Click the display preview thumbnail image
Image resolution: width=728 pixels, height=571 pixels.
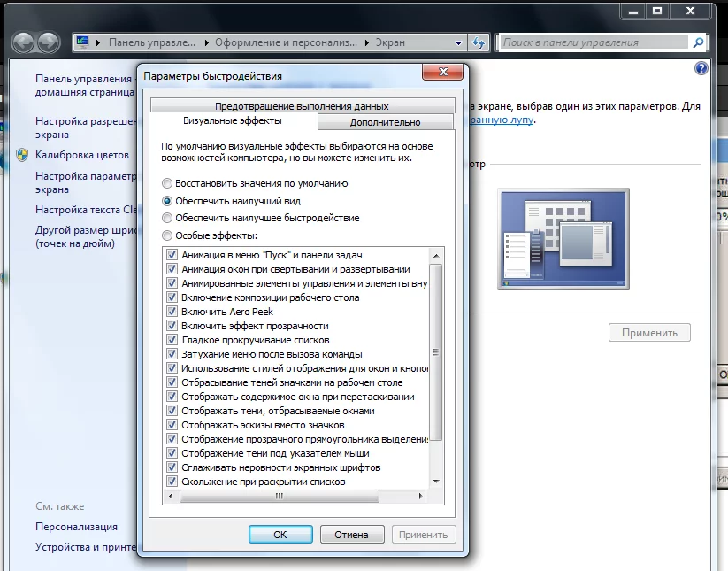[563, 239]
